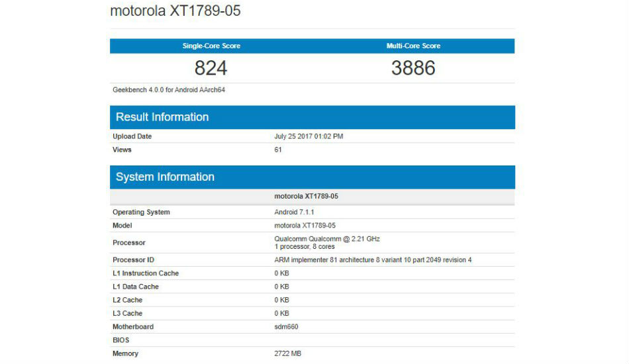Image resolution: width=629 pixels, height=364 pixels.
Task: Select the Android 7.1.1 value
Action: coord(294,212)
